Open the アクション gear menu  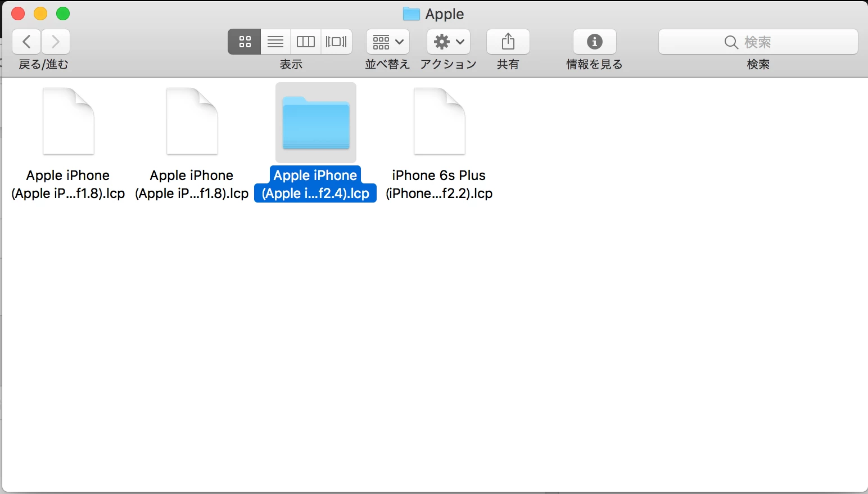[x=449, y=42]
